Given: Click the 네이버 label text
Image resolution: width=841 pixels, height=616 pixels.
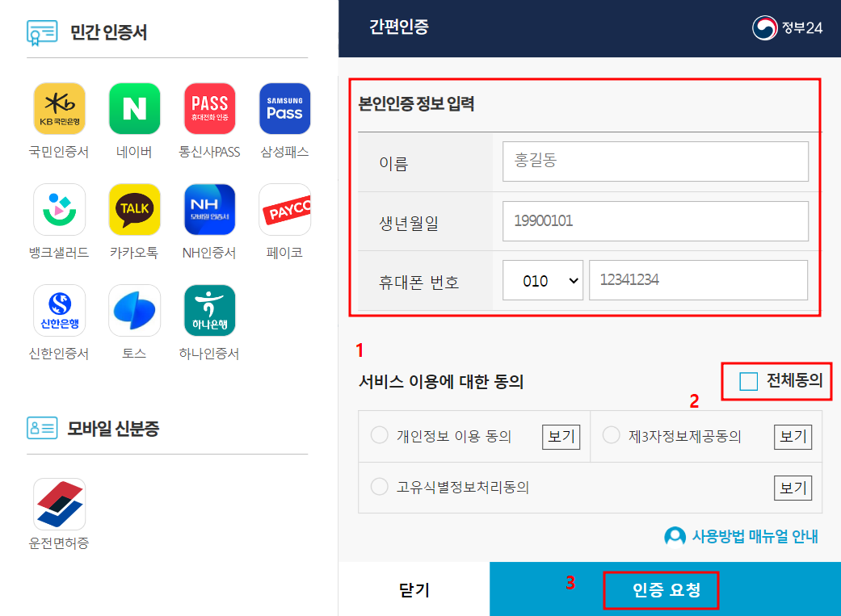Looking at the screenshot, I should [x=134, y=153].
